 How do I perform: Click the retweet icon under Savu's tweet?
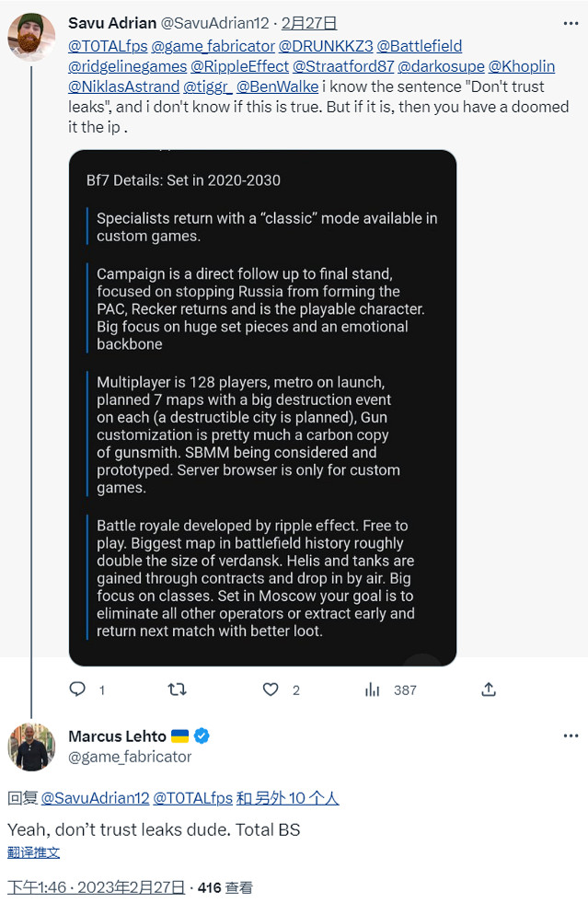(177, 689)
